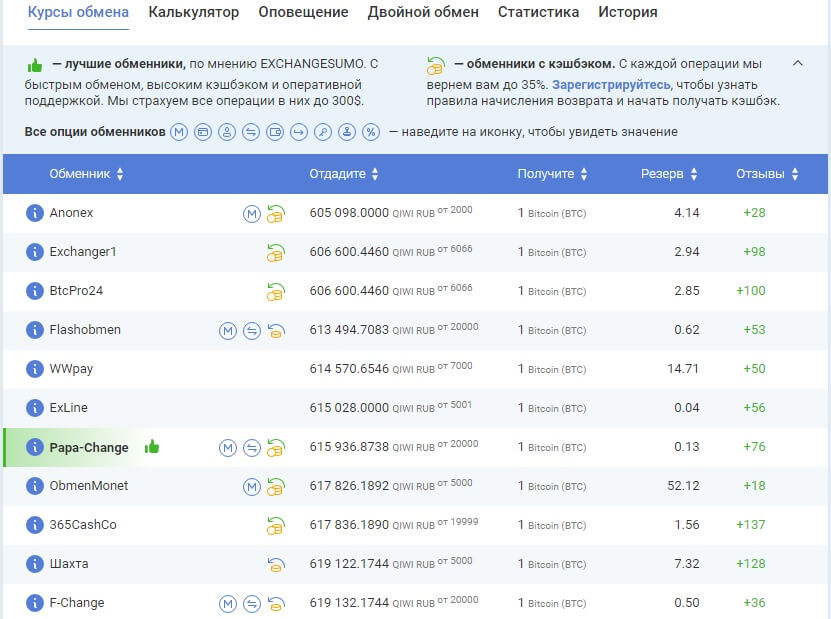Sort table by Обменник column
The height and width of the screenshot is (619, 831).
86,174
